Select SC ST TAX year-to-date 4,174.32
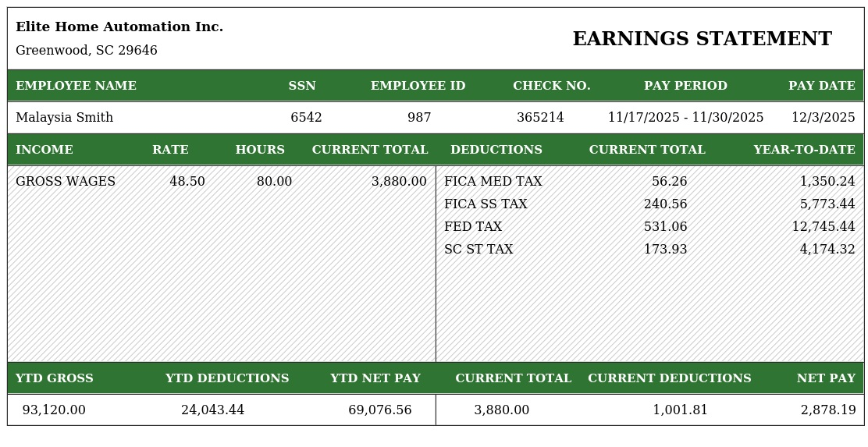This screenshot has width=868, height=447. (827, 250)
